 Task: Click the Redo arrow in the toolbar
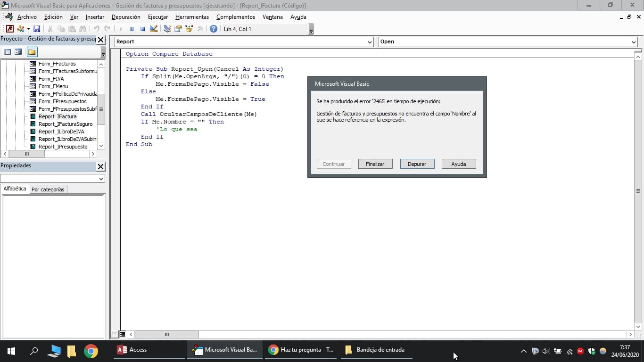[x=107, y=29]
